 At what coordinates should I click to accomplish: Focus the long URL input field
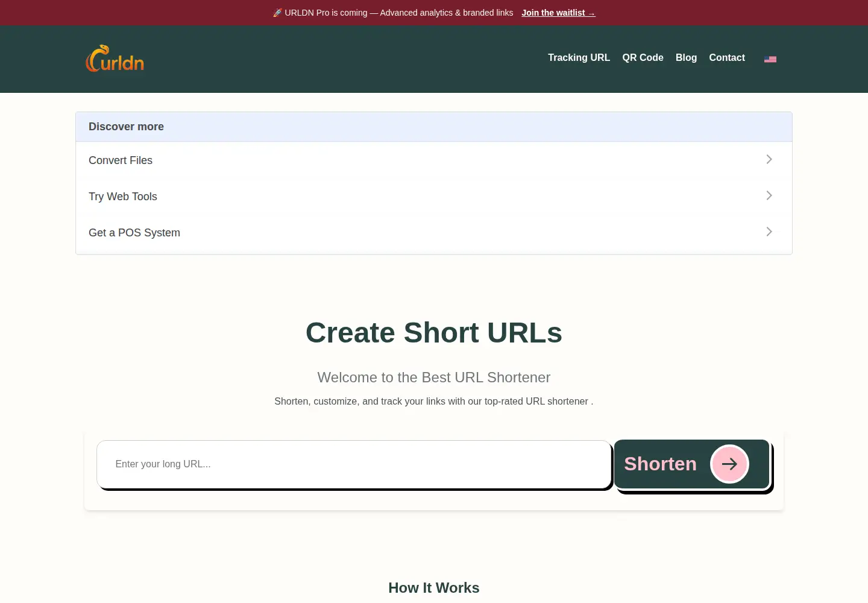click(x=354, y=464)
